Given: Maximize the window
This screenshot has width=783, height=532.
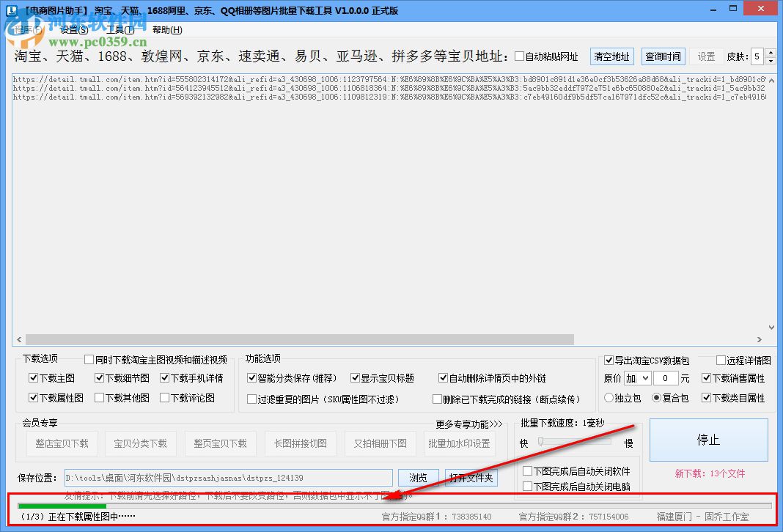Looking at the screenshot, I should [x=733, y=9].
